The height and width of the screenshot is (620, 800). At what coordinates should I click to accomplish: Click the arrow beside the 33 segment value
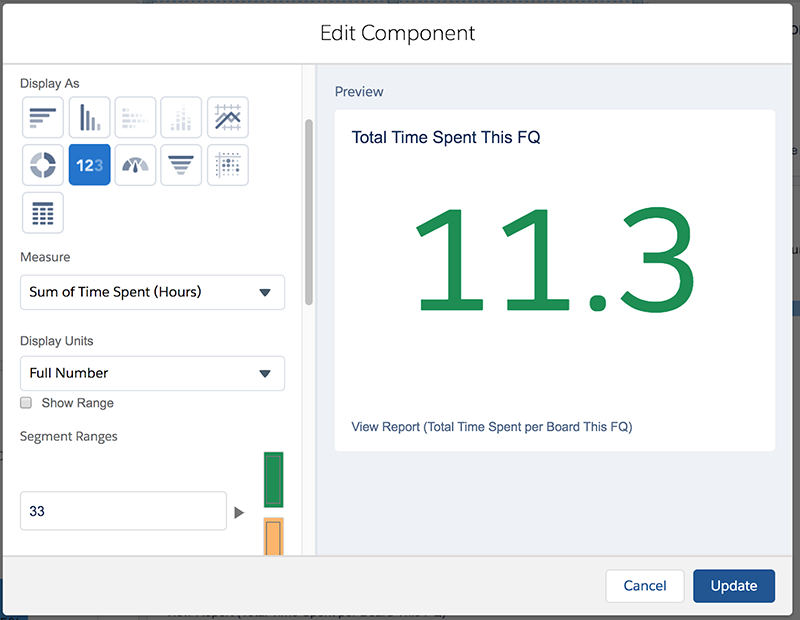239,512
